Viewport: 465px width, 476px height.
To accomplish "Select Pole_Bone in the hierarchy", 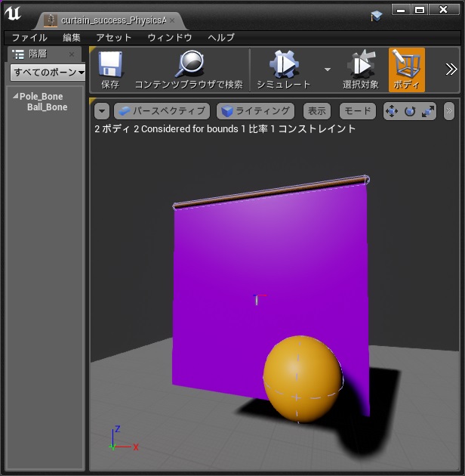I will [42, 97].
